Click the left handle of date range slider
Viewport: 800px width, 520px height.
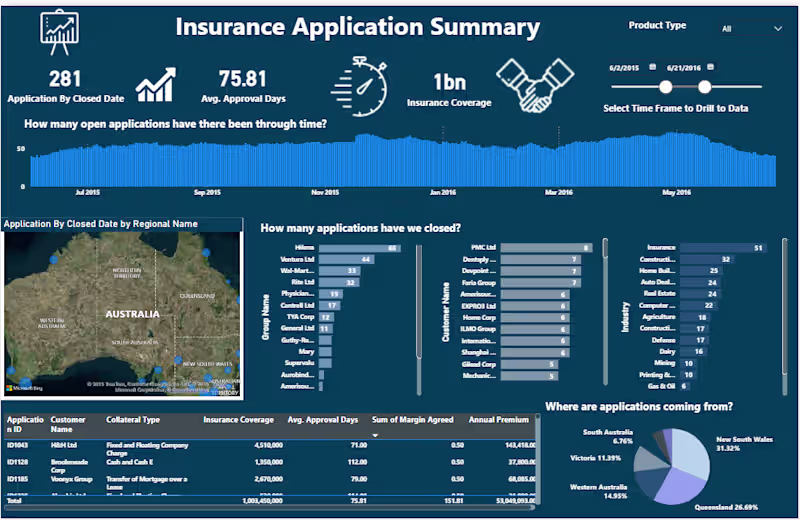point(664,88)
